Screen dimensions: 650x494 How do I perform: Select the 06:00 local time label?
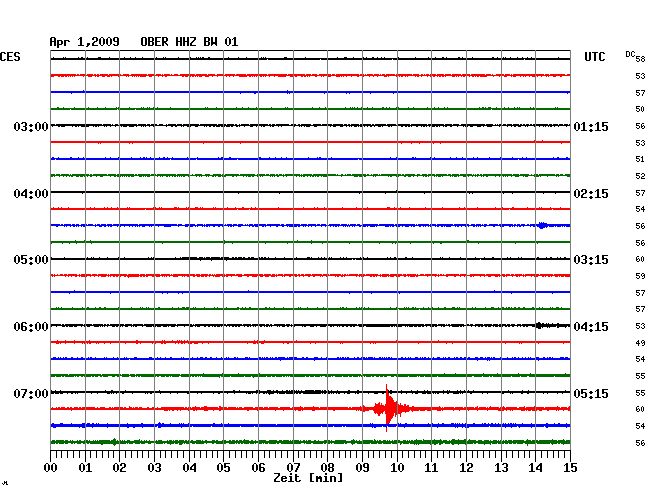31,327
